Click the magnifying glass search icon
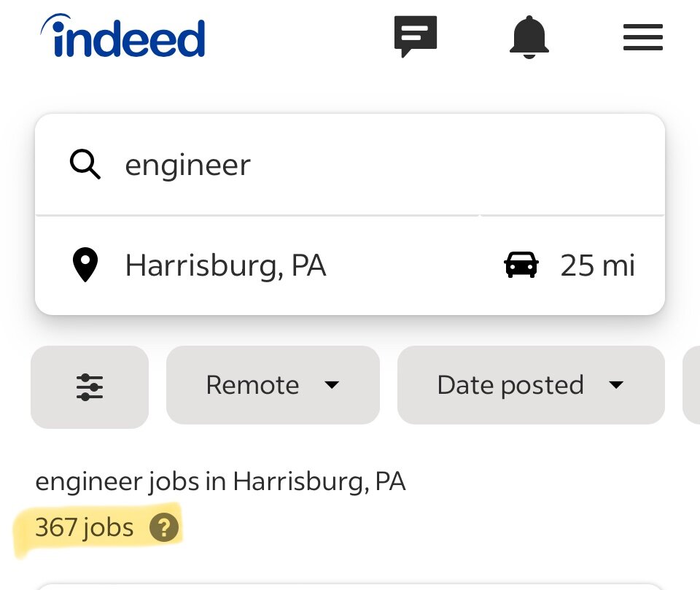Viewport: 700px width, 590px height. 85,165
